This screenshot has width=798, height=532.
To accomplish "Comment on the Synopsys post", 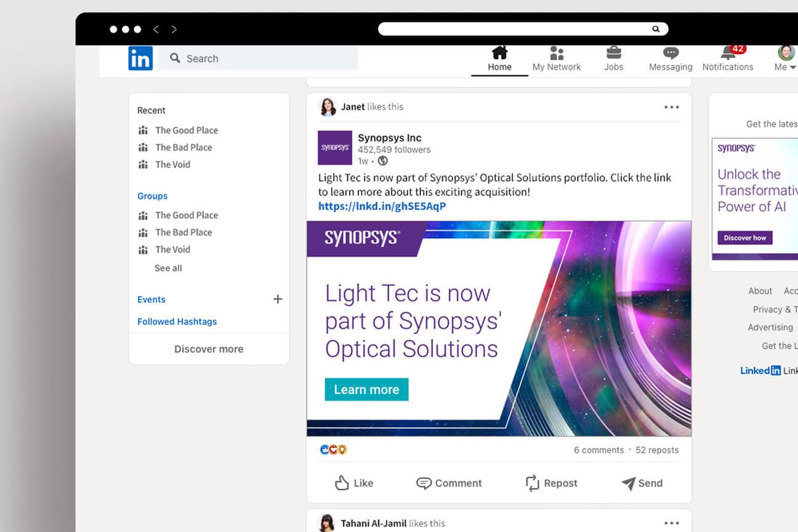I will coord(449,483).
